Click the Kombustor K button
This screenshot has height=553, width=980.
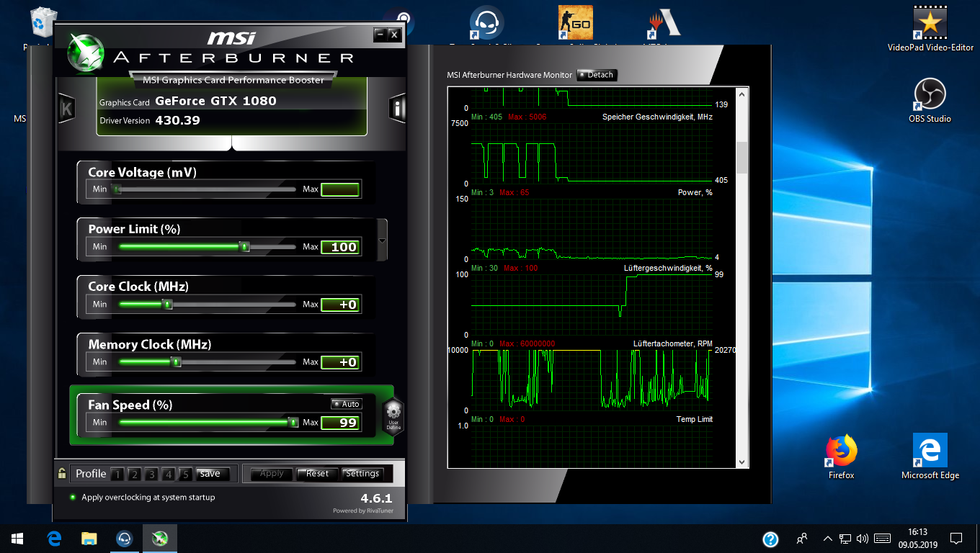[x=66, y=109]
